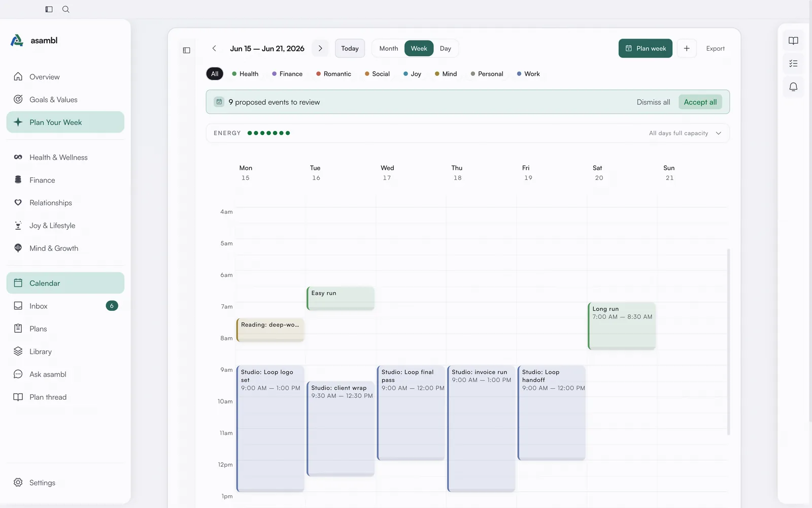Viewport: 812px width, 508px height.
Task: Switch to Week view
Action: pyautogui.click(x=419, y=48)
